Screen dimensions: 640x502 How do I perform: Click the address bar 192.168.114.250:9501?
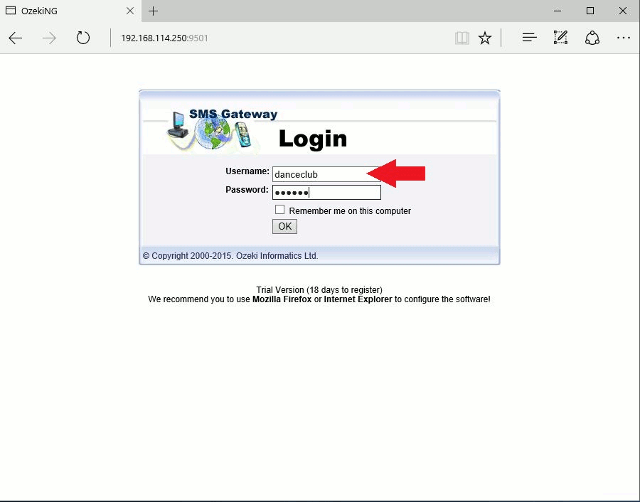click(164, 38)
